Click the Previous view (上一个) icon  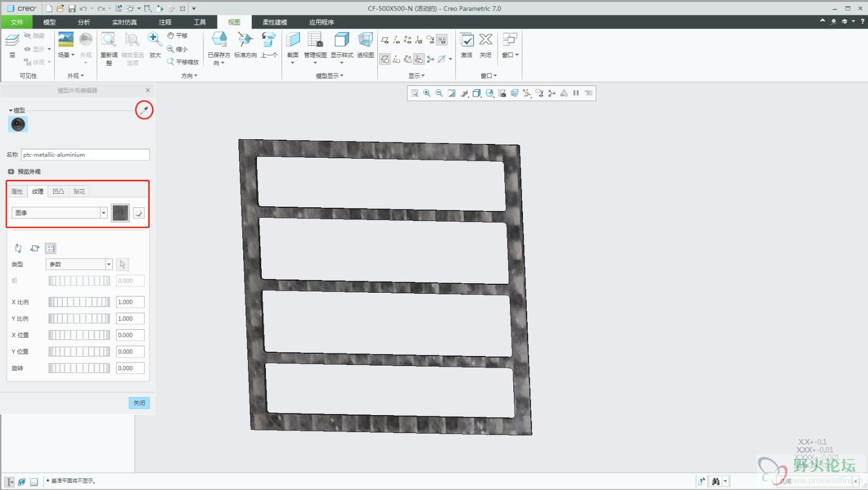269,40
